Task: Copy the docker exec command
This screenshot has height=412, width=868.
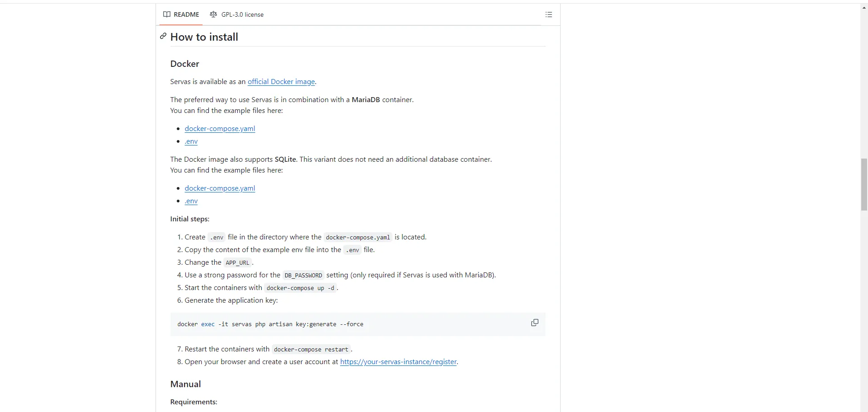Action: tap(534, 323)
